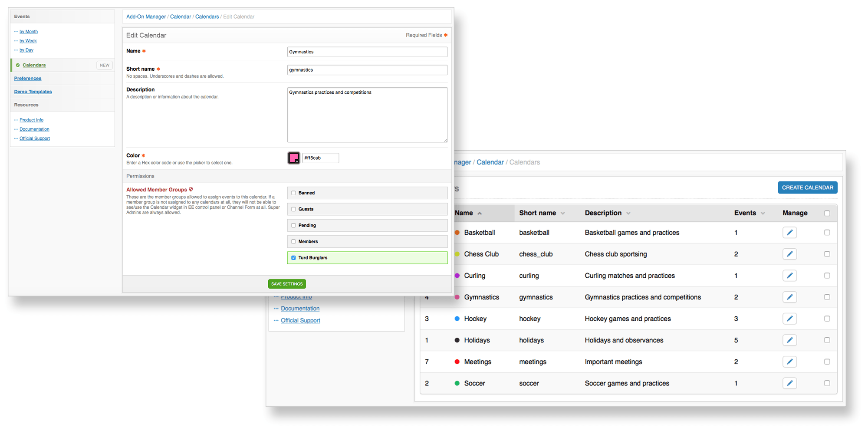
Task: Click the green Soccer color dot
Action: 457,383
